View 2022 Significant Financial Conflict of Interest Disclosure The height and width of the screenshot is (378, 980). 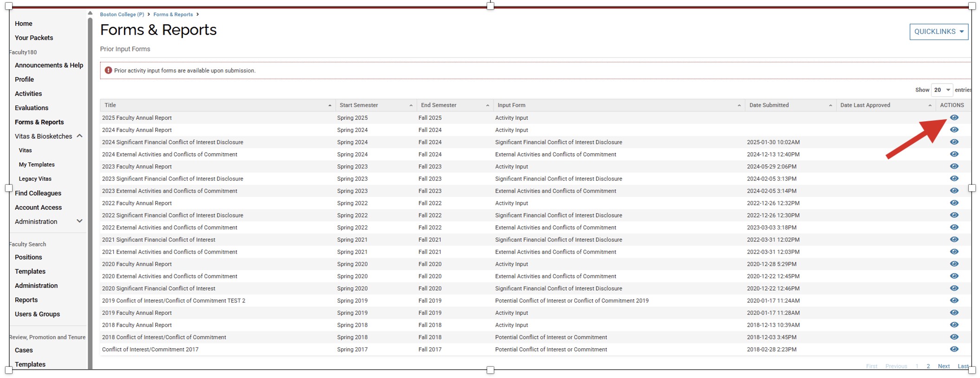click(954, 215)
